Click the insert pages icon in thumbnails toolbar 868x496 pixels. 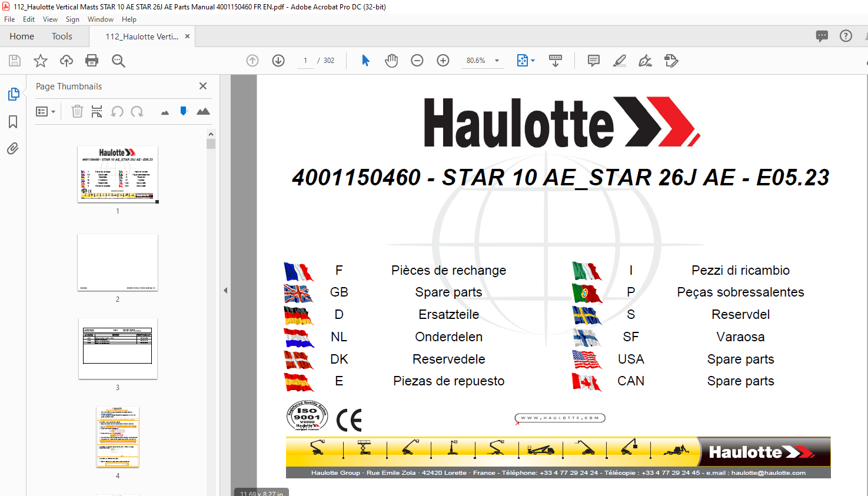(97, 111)
